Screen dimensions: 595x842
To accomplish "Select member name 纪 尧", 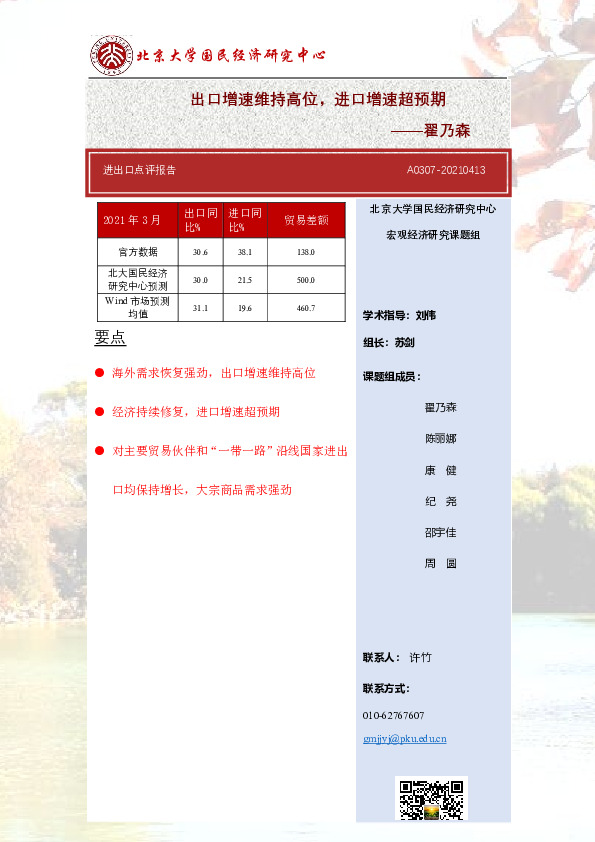I will [441, 502].
